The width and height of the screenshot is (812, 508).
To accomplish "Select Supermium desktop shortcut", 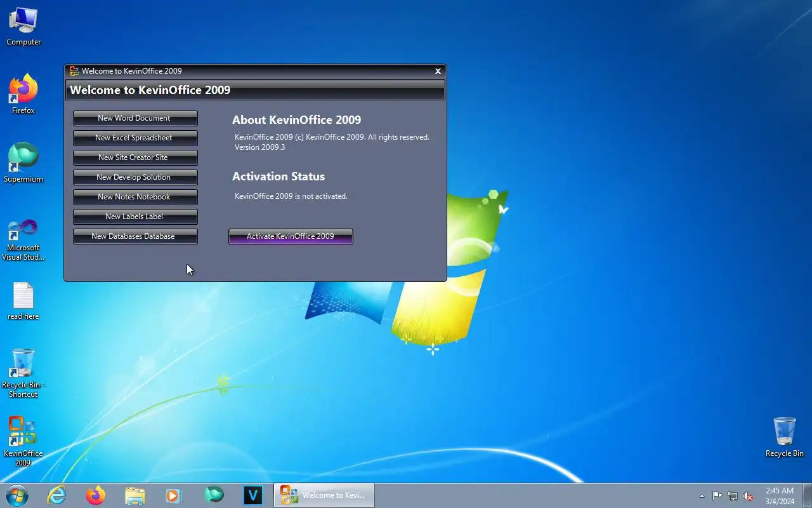I will 23,163.
